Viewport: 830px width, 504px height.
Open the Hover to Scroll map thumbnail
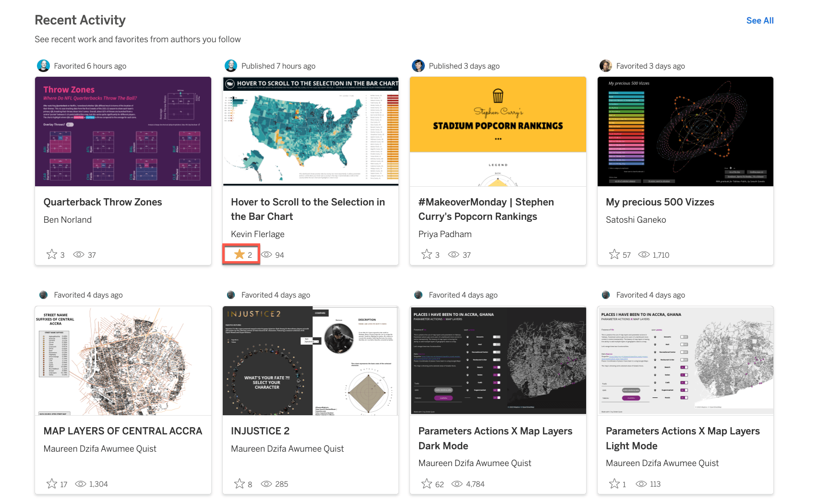coord(310,131)
